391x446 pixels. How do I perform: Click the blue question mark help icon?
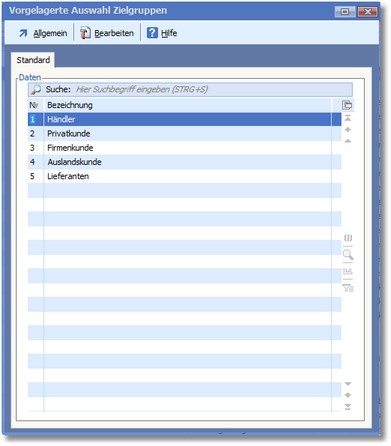pos(152,33)
